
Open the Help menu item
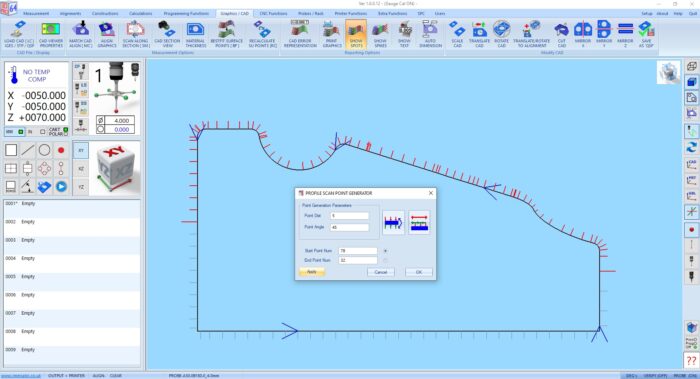pos(678,13)
